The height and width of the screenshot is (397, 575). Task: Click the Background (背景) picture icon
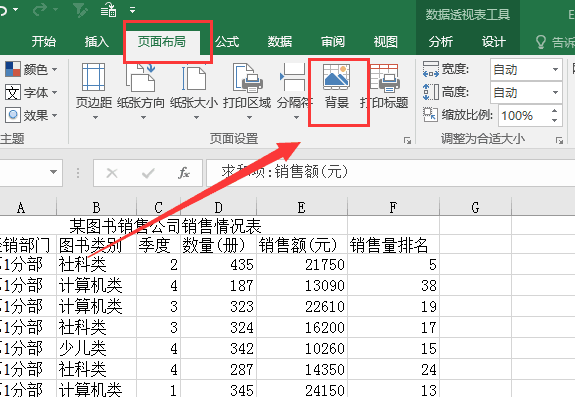coord(336,77)
